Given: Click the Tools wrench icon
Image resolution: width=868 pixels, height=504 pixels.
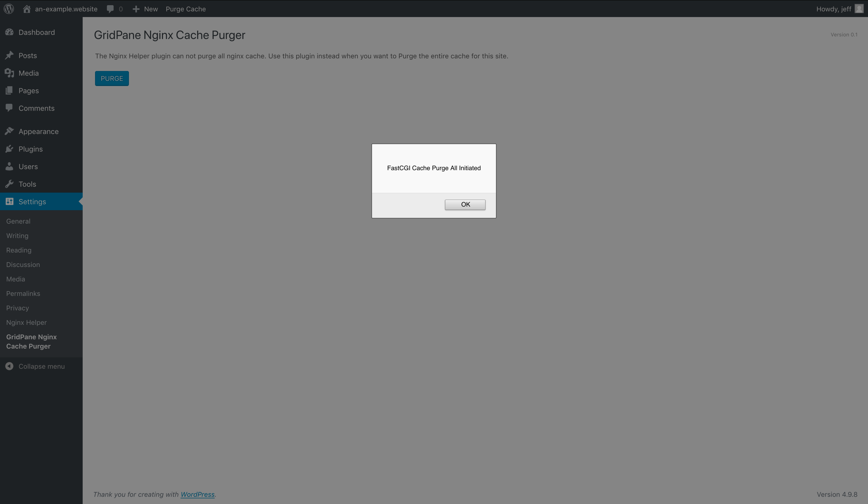Looking at the screenshot, I should coord(9,184).
